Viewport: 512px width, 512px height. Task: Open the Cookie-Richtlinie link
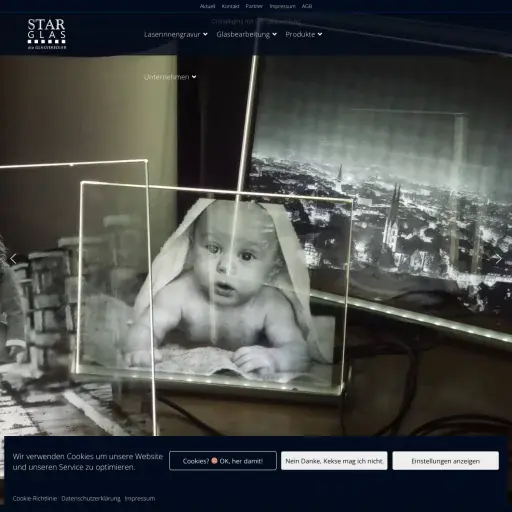[x=35, y=499]
